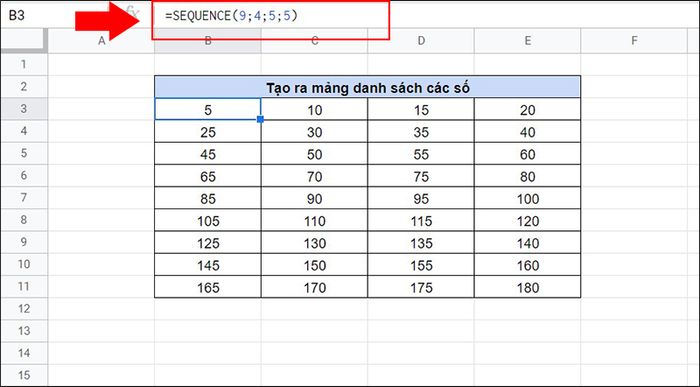The height and width of the screenshot is (387, 700).
Task: Click the cell containing 45
Action: [x=208, y=154]
